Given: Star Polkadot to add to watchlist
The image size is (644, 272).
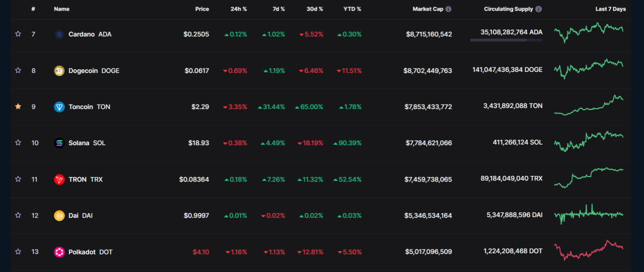Looking at the screenshot, I should click(18, 251).
